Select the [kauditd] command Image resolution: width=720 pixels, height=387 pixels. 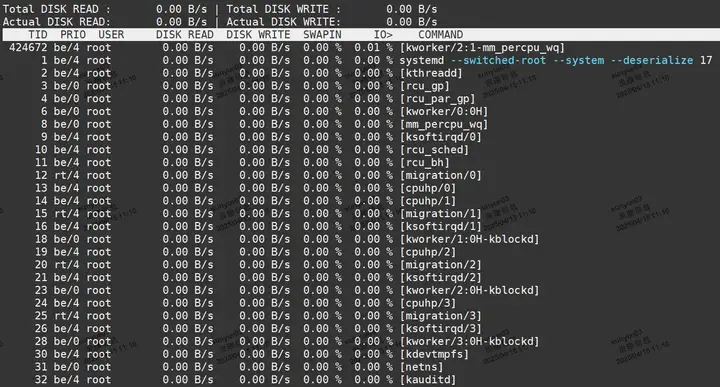pyautogui.click(x=428, y=380)
